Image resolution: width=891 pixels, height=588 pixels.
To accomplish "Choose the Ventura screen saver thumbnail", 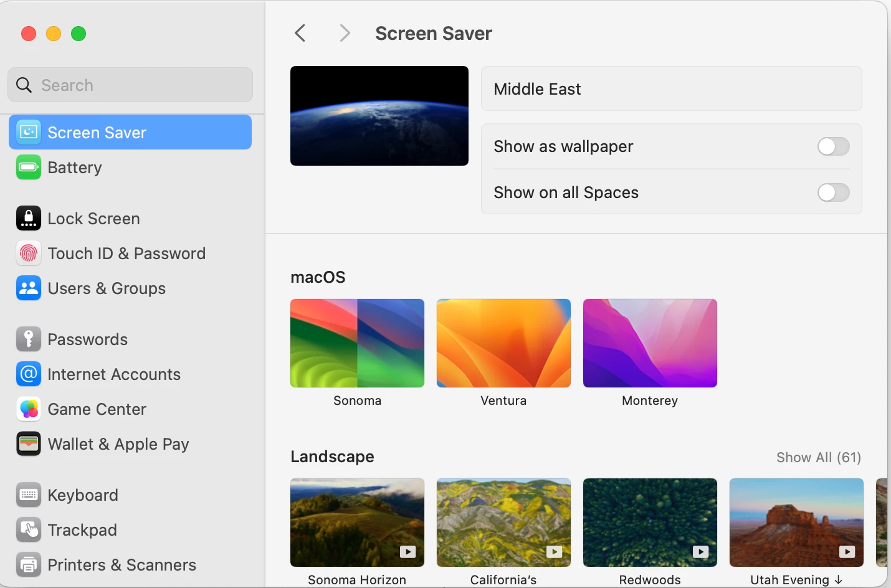I will tap(503, 343).
